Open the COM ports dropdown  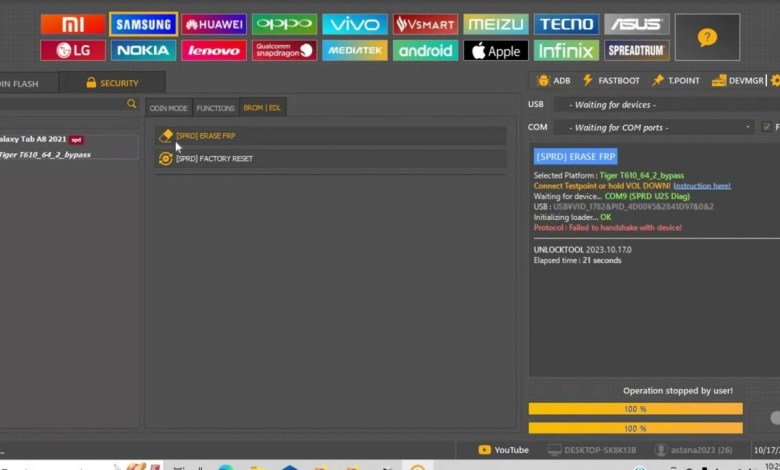[x=654, y=128]
